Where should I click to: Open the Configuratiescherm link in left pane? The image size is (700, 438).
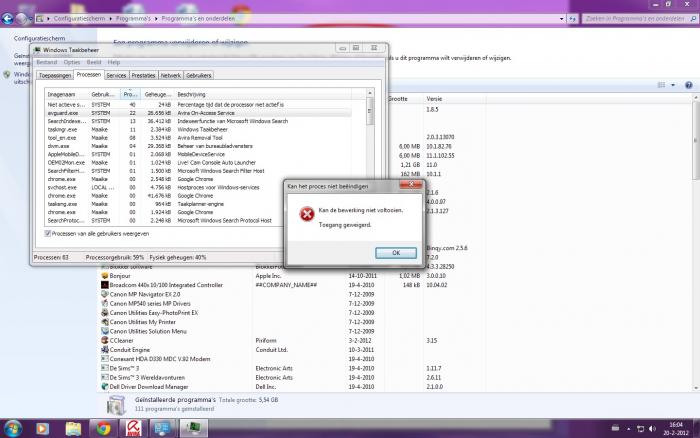point(39,38)
